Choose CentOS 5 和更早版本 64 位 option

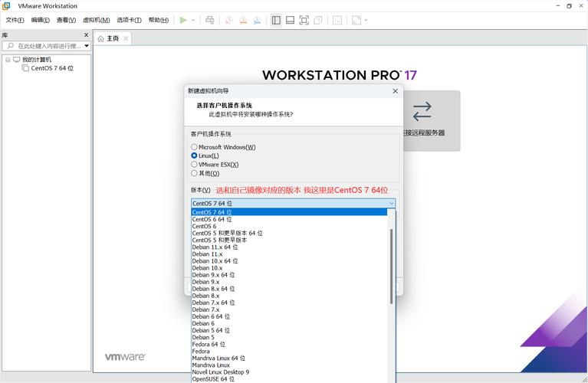pyautogui.click(x=289, y=233)
